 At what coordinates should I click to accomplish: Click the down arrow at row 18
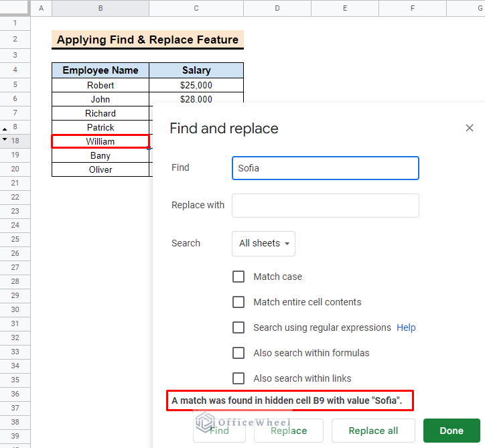[5, 139]
